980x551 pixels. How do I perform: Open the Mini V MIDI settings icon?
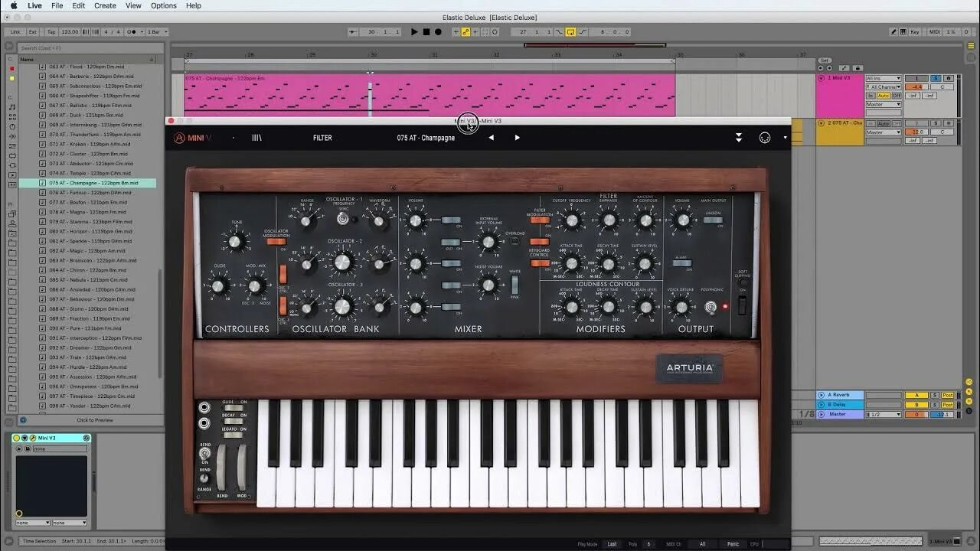pos(764,138)
